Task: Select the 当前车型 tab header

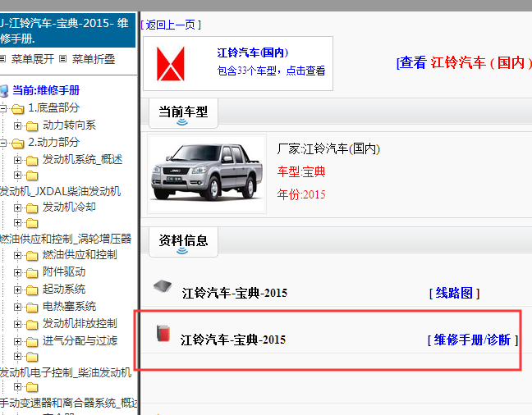Action: coord(183,113)
